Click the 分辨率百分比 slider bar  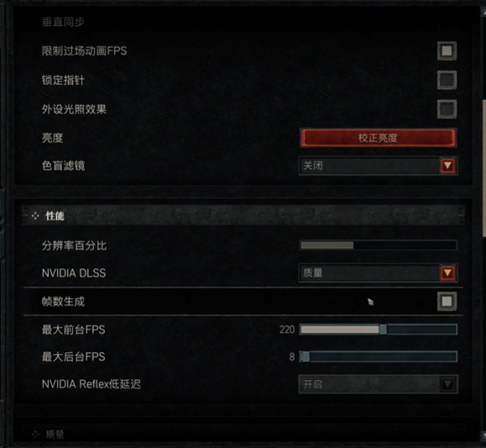[x=379, y=245]
